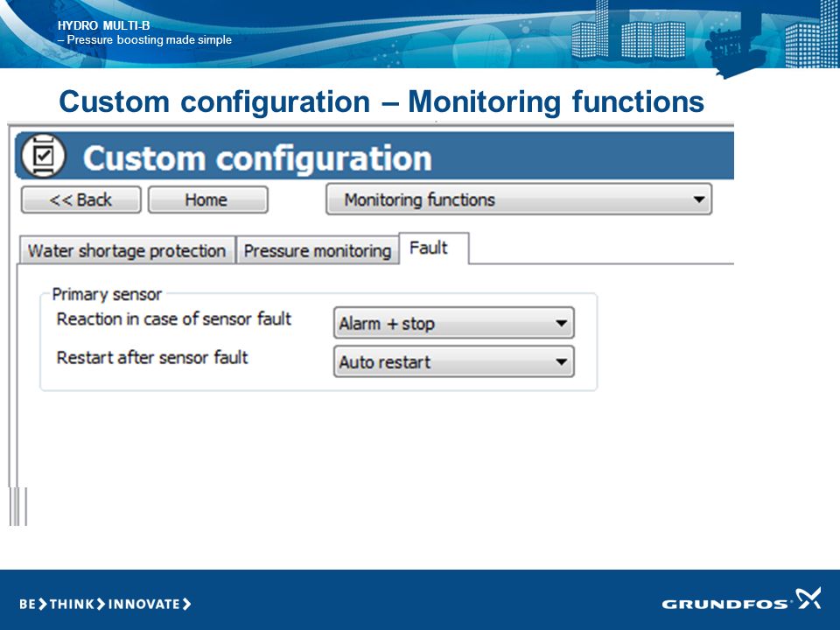Screen dimensions: 840x630
Task: Click the 'Restart after sensor fault' label
Action: click(152, 357)
